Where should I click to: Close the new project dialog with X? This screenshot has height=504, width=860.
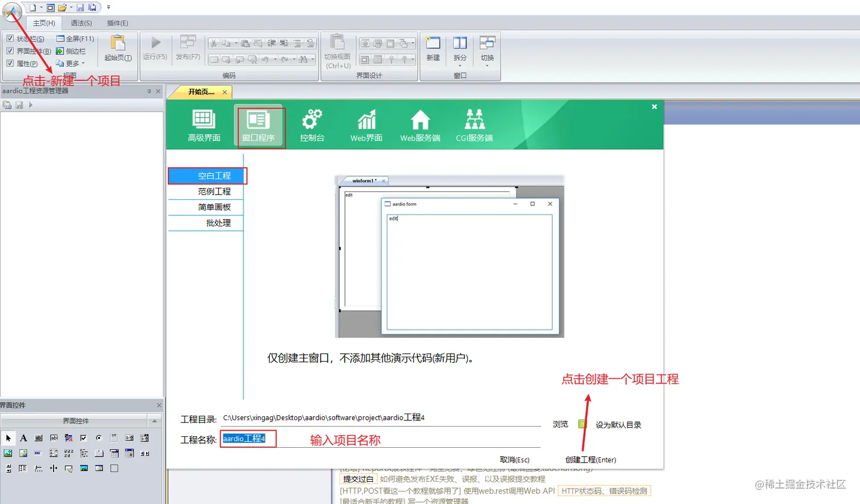tap(654, 106)
